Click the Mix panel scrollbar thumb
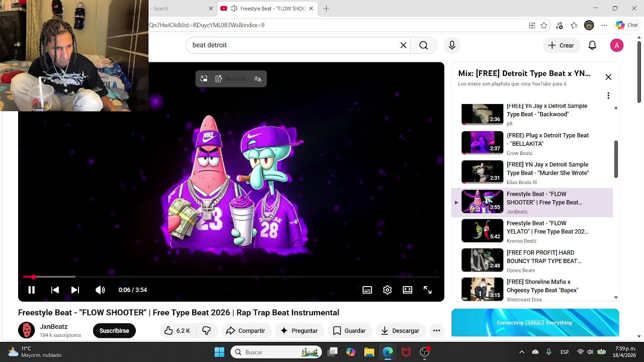The image size is (644, 362). coord(616,159)
